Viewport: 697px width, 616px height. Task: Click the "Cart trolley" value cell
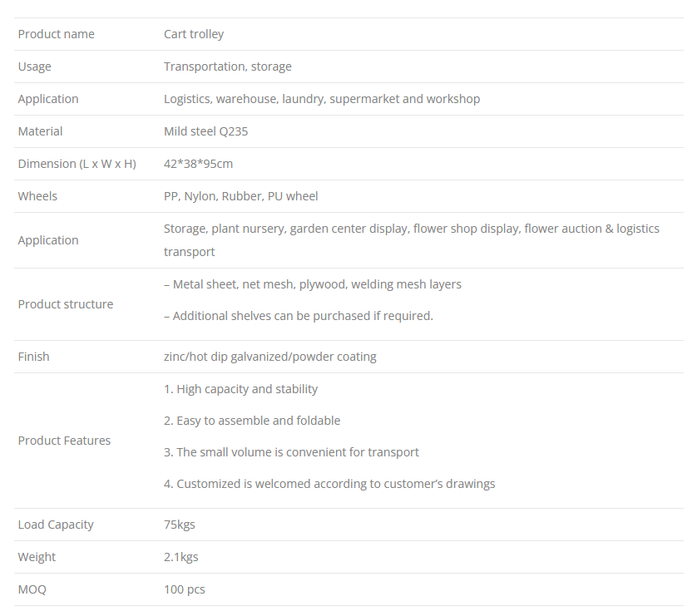[x=194, y=34]
